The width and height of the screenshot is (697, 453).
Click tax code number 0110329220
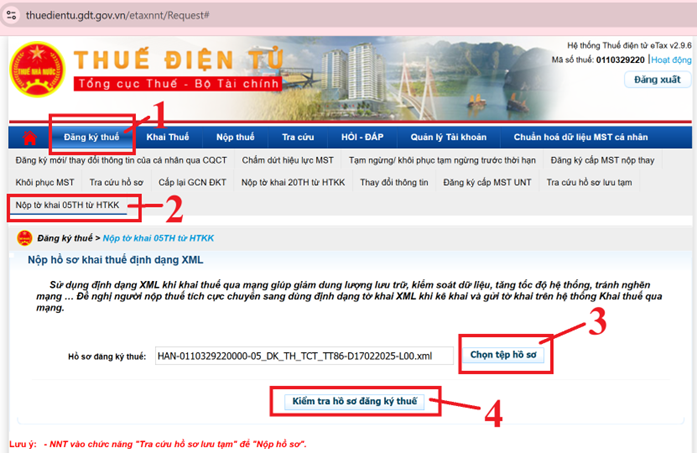(620, 60)
